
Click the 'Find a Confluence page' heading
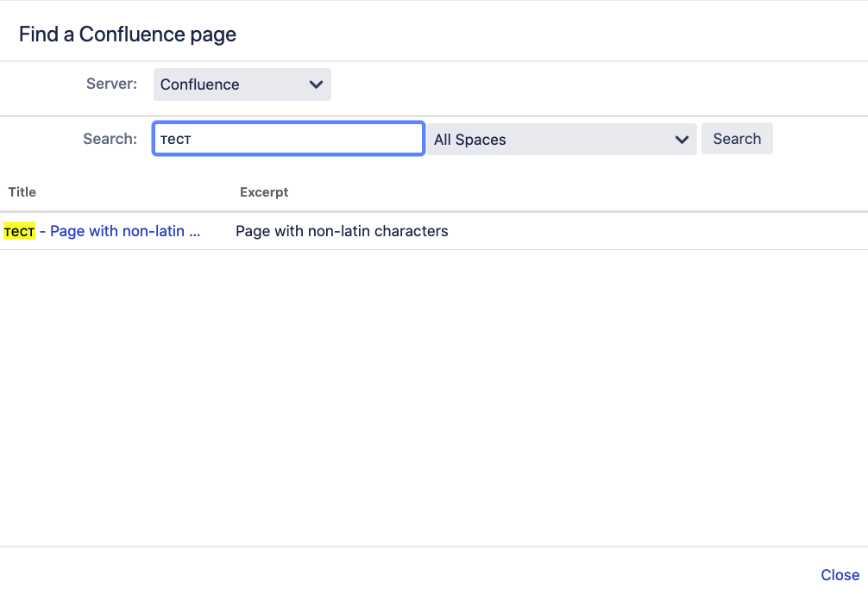(128, 34)
